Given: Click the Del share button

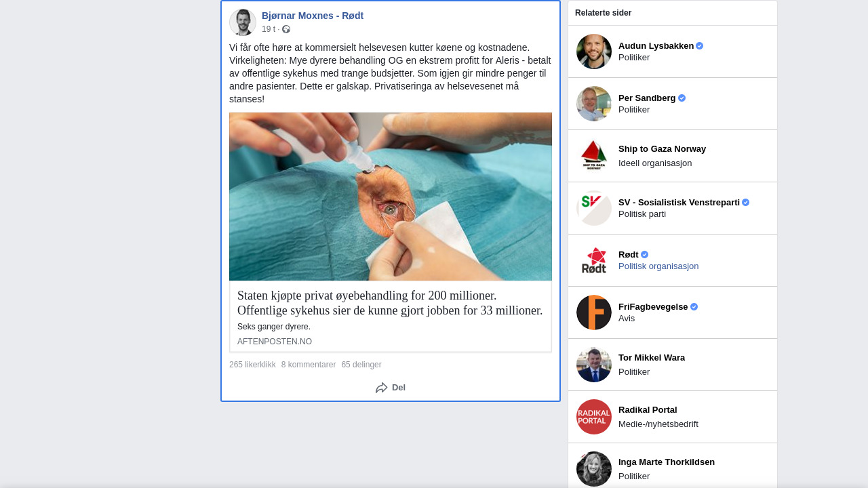Looking at the screenshot, I should [391, 388].
